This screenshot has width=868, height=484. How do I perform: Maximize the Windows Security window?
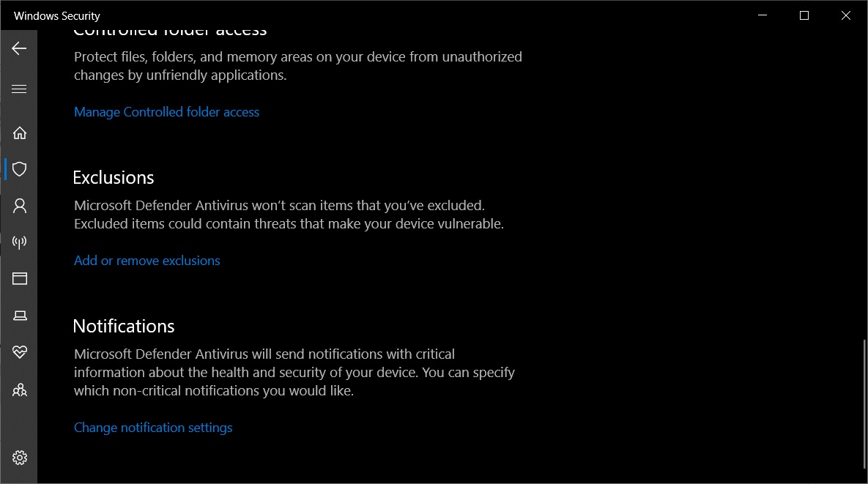tap(804, 15)
